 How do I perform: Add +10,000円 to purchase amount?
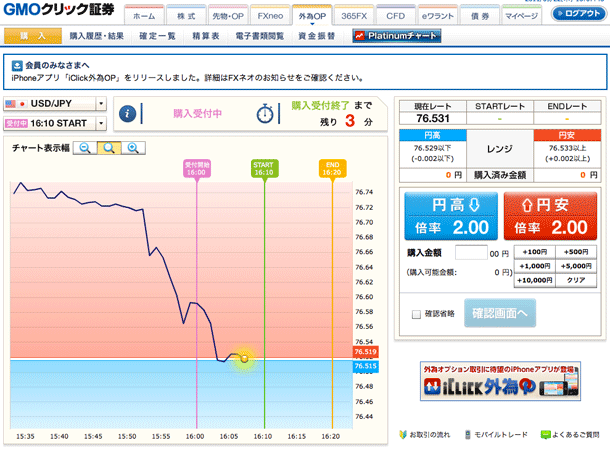[535, 280]
